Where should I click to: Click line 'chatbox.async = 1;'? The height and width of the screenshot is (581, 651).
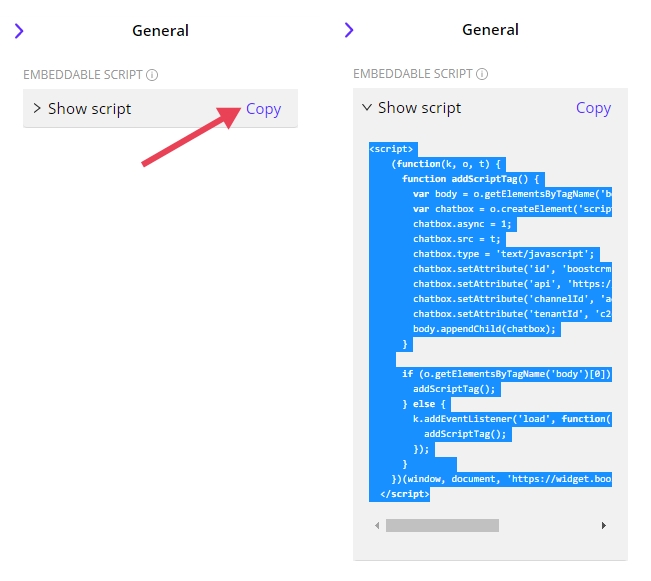(x=462, y=224)
